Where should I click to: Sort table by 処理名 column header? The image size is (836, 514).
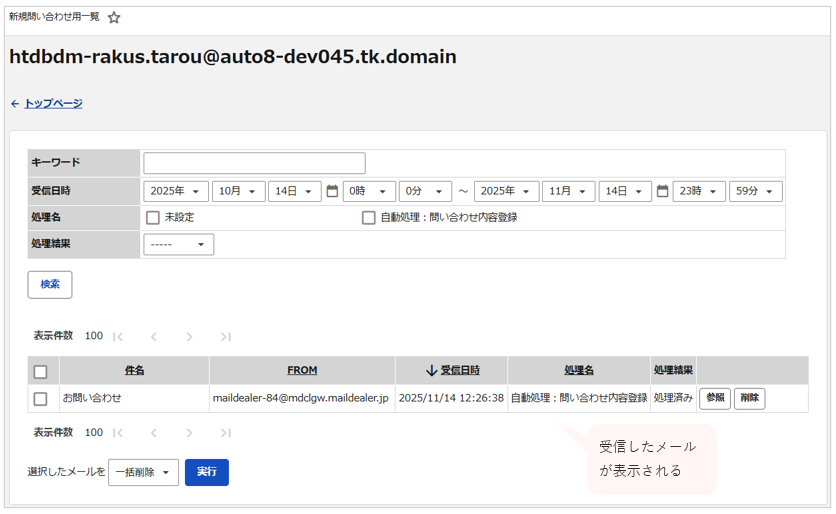tap(579, 370)
